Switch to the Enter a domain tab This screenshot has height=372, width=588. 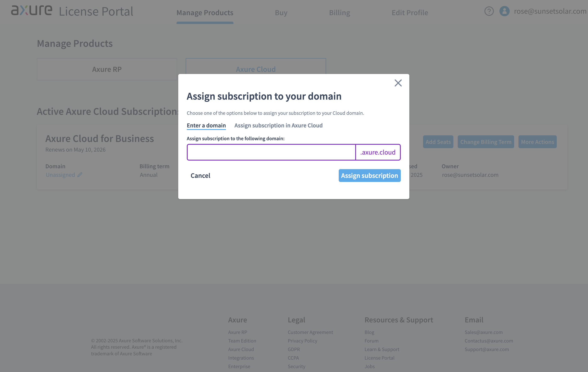tap(206, 125)
